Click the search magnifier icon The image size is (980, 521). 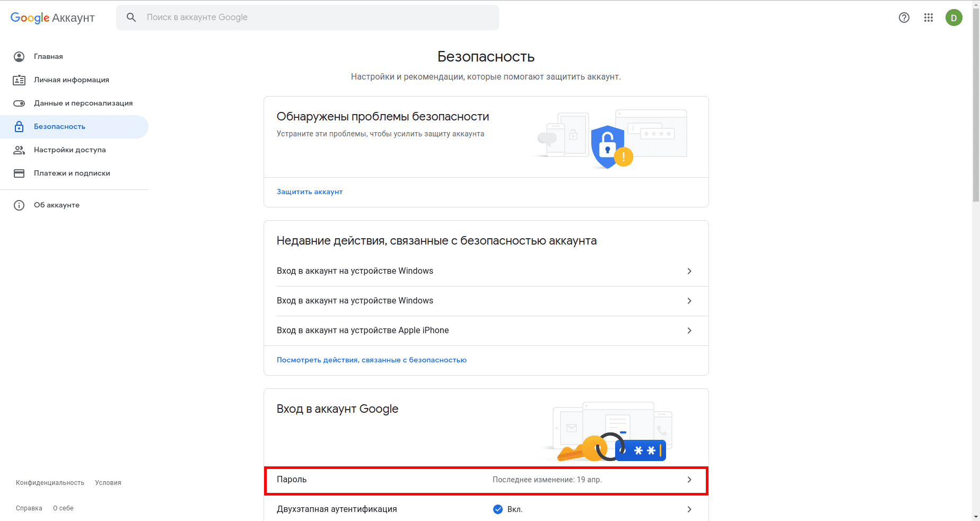(x=131, y=18)
